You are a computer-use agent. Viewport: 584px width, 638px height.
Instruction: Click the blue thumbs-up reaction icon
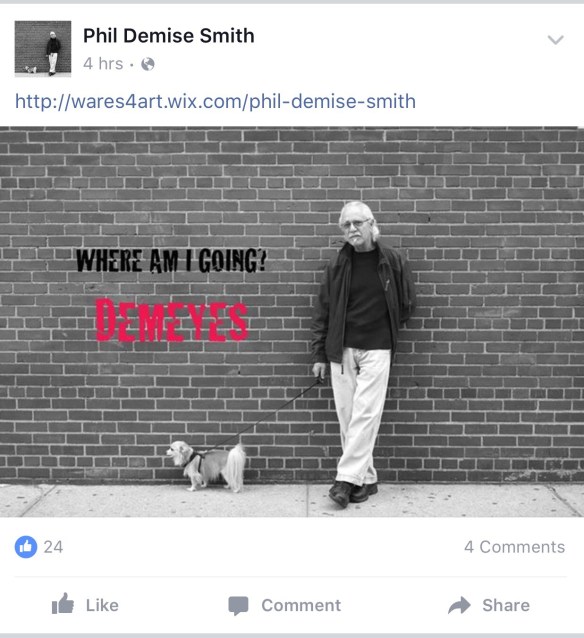[x=26, y=547]
